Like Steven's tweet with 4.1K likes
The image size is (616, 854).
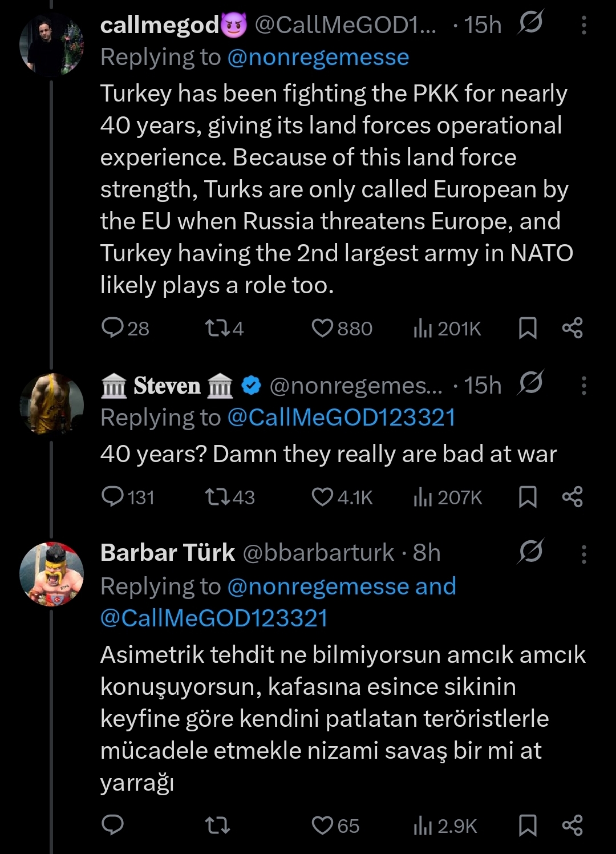(322, 497)
